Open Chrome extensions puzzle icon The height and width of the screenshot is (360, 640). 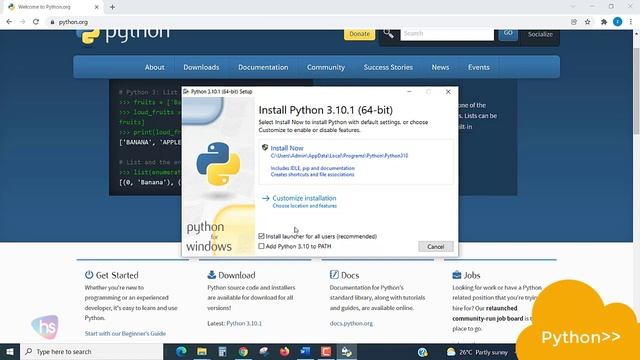tap(604, 22)
